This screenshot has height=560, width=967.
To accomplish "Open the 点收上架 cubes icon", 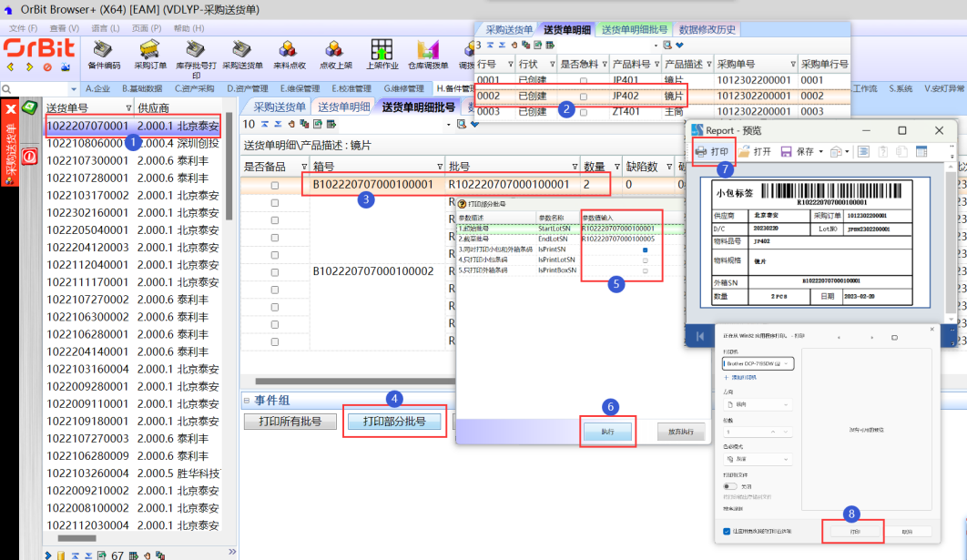I will click(335, 49).
